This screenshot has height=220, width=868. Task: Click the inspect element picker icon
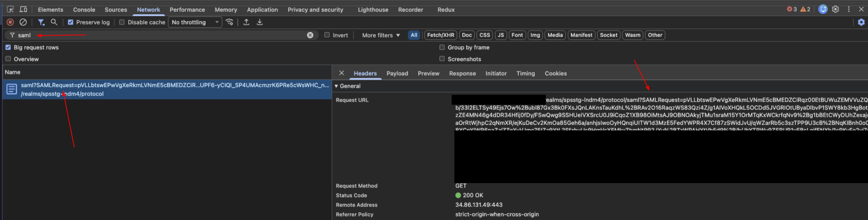pos(10,9)
